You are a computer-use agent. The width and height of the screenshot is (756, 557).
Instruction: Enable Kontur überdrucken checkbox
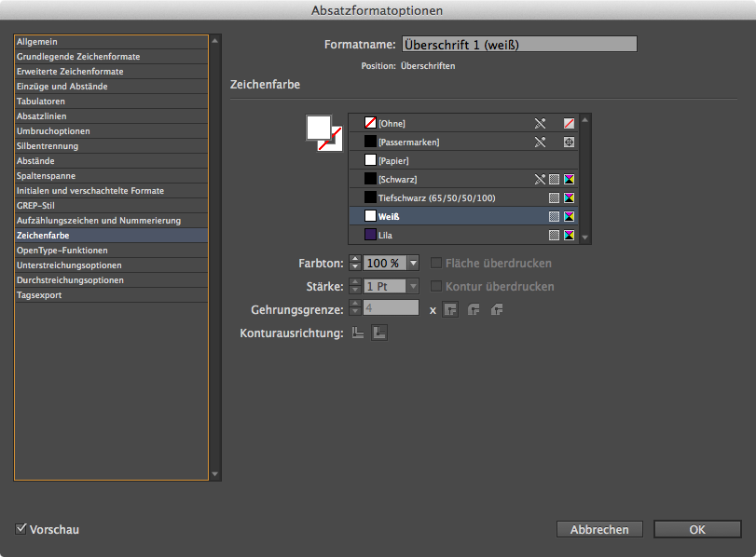point(436,286)
